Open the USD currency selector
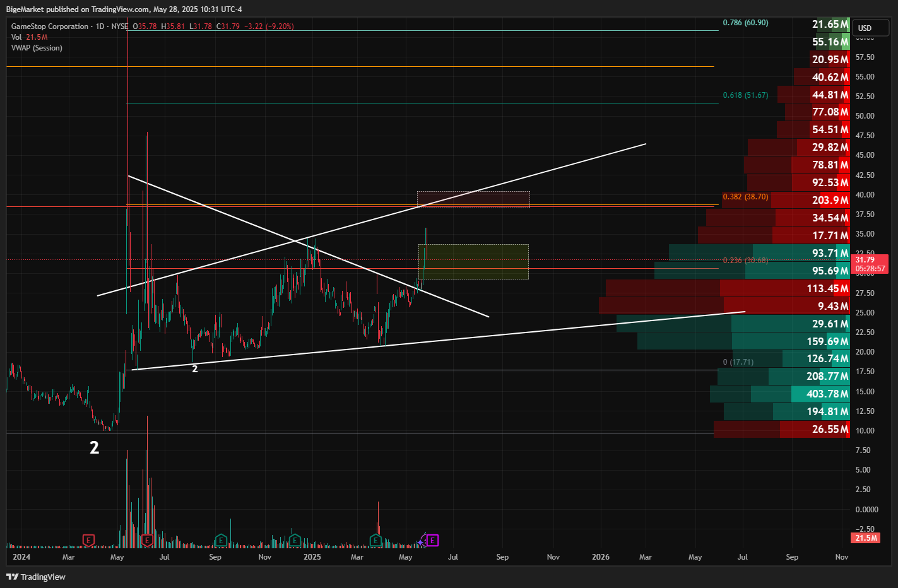Viewport: 898px width, 588px height. click(x=871, y=28)
